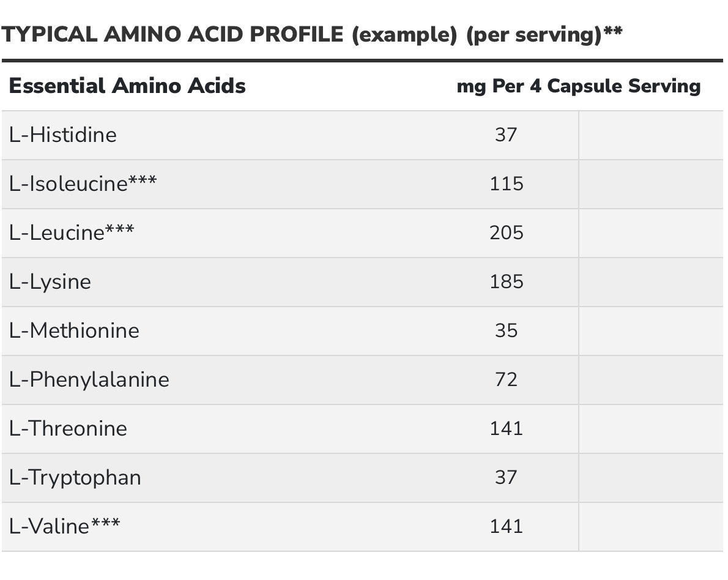Click the 35 value for L-Methionine
Viewport: 728px width, 580px height.
(506, 330)
